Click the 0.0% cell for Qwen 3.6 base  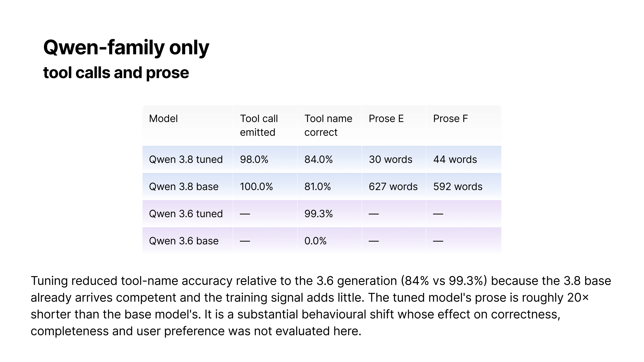(x=315, y=241)
